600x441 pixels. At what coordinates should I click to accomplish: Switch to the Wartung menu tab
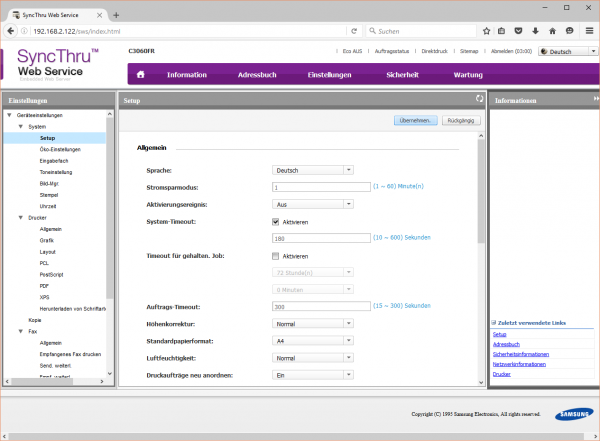pyautogui.click(x=469, y=74)
